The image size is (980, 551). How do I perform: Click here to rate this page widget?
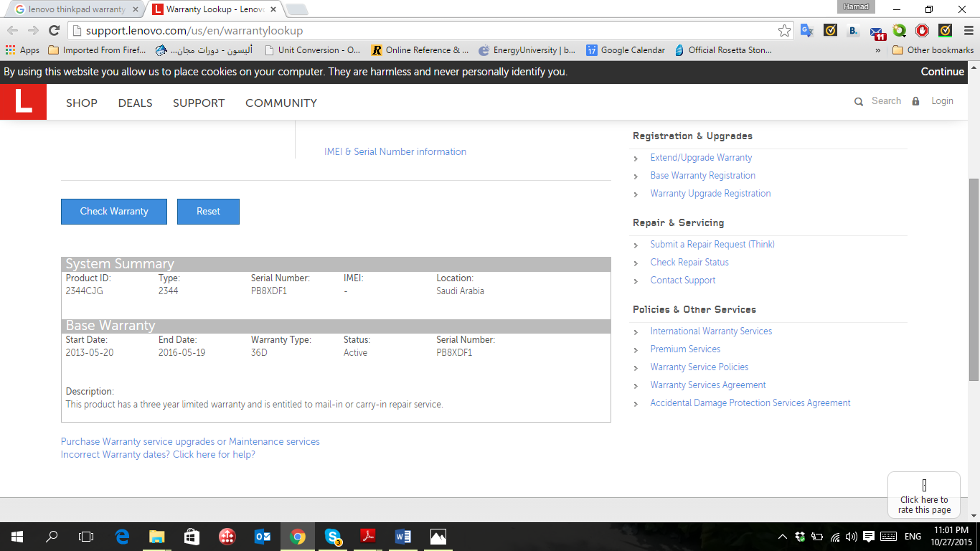tap(924, 495)
